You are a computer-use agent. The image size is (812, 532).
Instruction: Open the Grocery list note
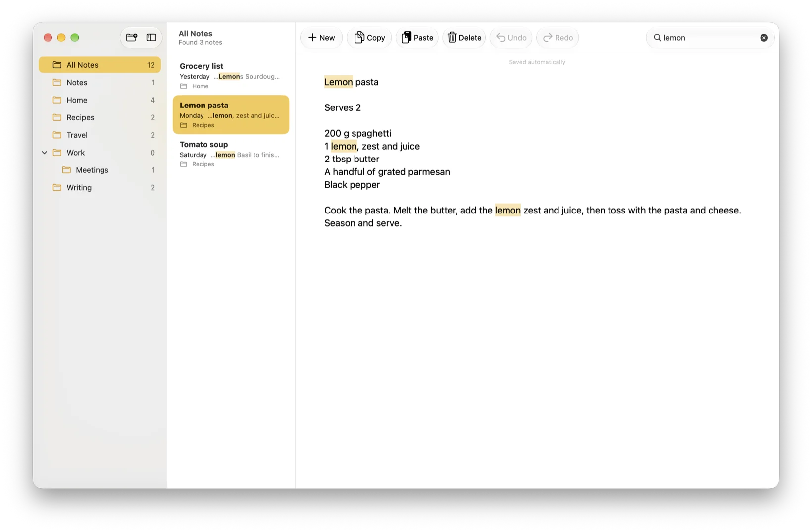pyautogui.click(x=231, y=76)
